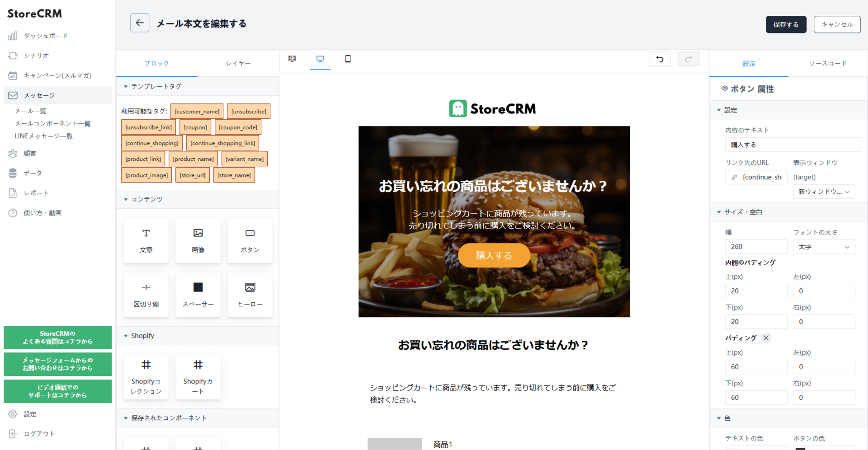Viewport: 868px width, 450px height.
Task: Select the Shopifyコレクション block
Action: pos(146,377)
